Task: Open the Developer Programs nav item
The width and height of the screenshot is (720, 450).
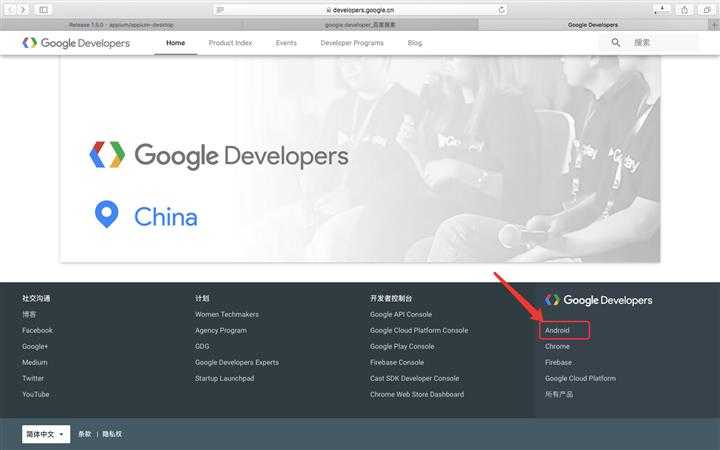Action: [352, 43]
